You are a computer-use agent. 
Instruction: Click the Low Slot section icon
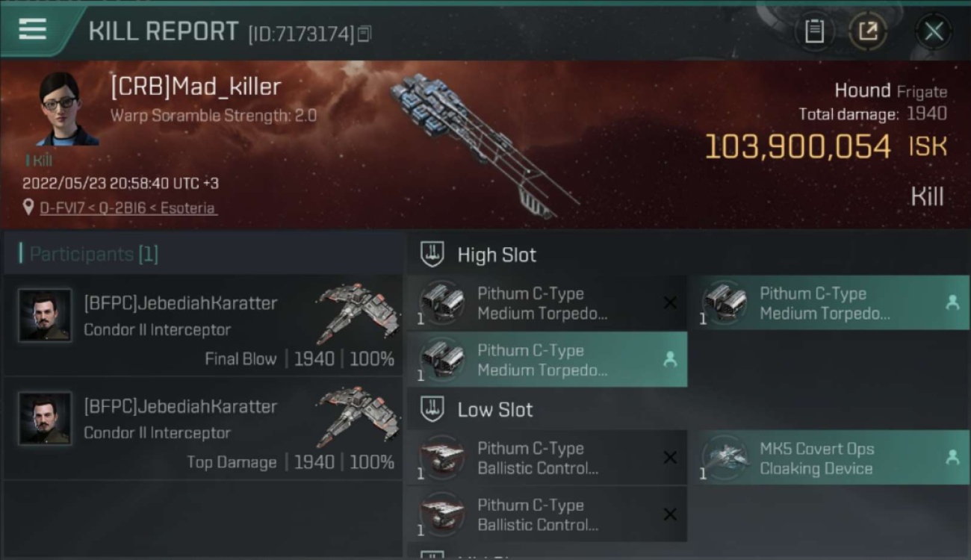click(x=432, y=408)
